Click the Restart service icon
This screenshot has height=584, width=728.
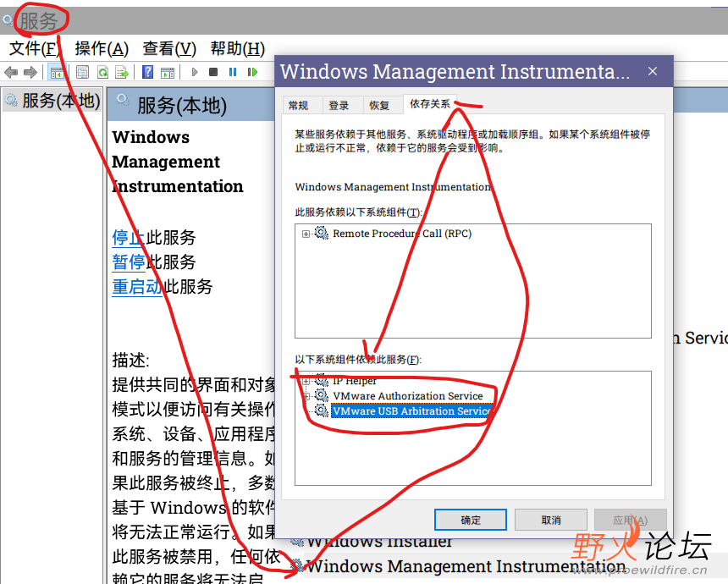tap(252, 72)
